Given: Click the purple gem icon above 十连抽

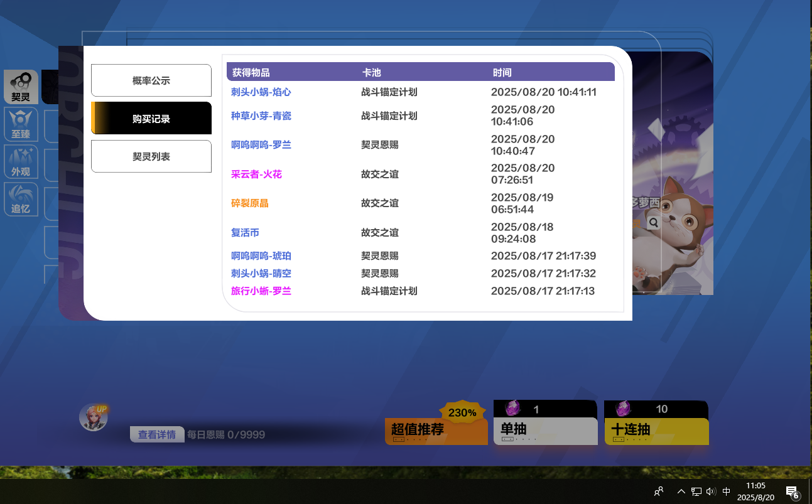Looking at the screenshot, I should pyautogui.click(x=623, y=409).
